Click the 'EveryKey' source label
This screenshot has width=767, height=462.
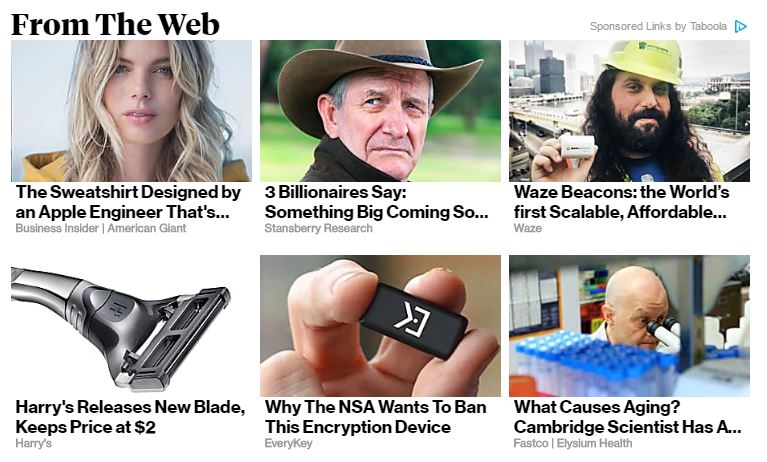point(288,443)
